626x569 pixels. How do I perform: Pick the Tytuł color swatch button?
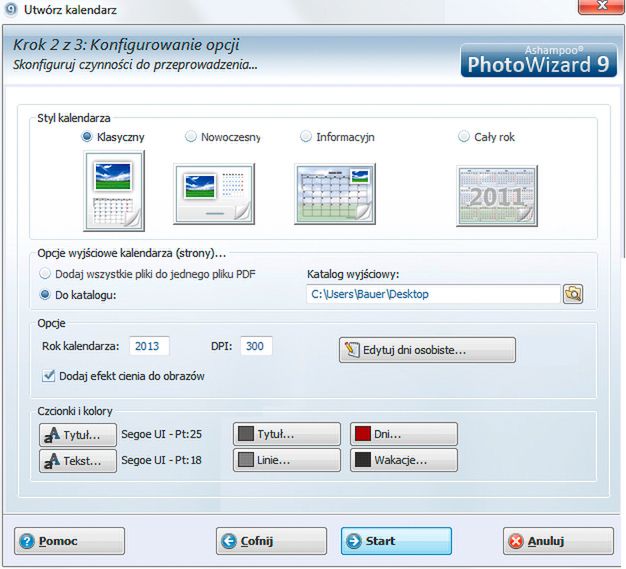point(287,434)
